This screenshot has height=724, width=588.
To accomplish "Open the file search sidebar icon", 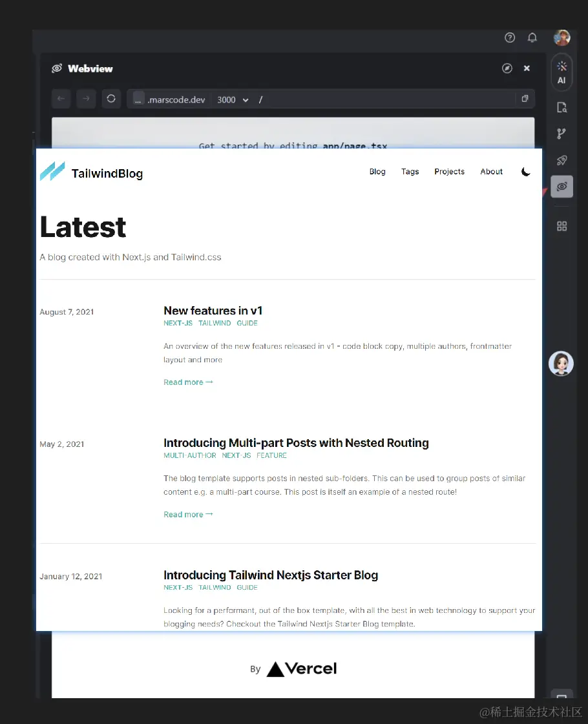I will pyautogui.click(x=562, y=108).
